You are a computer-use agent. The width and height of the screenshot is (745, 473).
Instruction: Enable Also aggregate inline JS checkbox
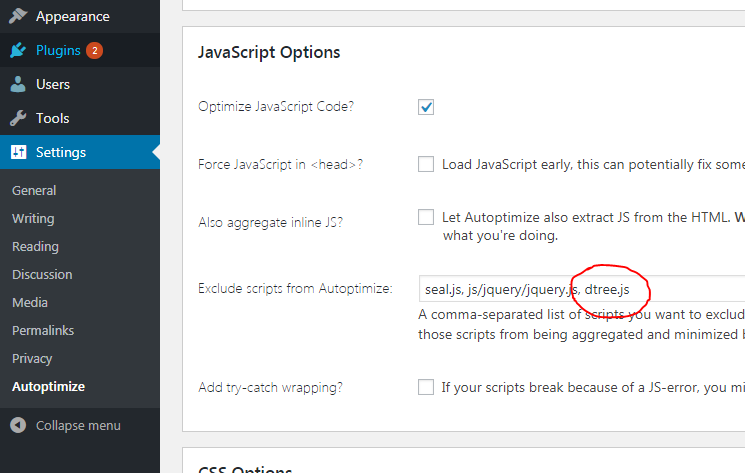click(426, 217)
